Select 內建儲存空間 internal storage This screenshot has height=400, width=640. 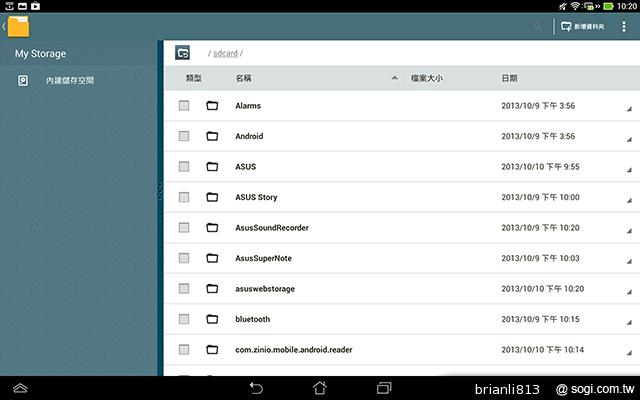pyautogui.click(x=70, y=80)
